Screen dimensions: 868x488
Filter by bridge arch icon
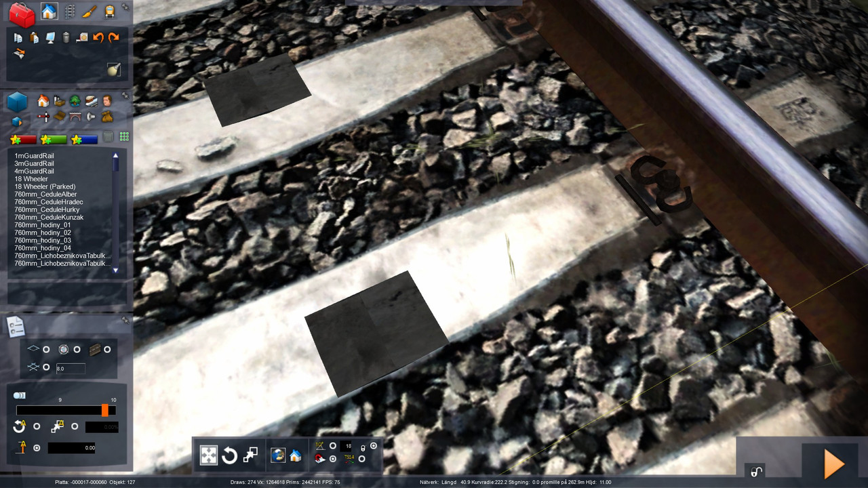(75, 117)
